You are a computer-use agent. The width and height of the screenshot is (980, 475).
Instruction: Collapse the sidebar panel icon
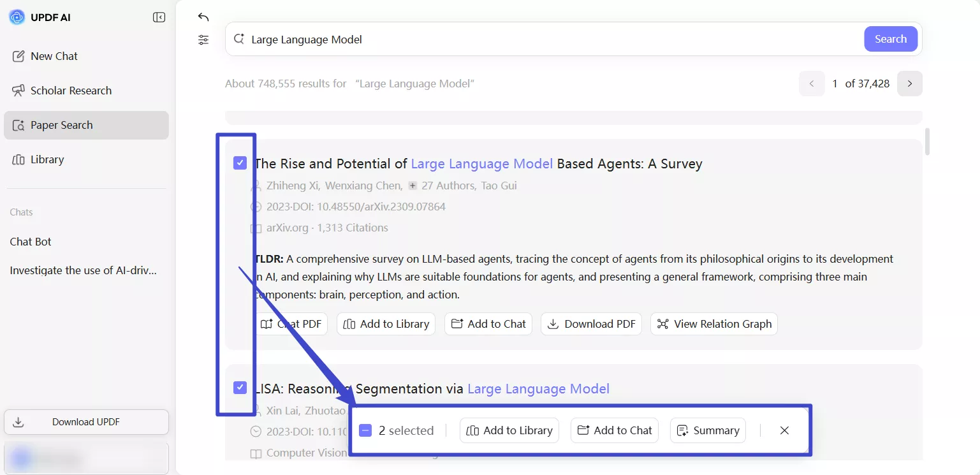click(159, 17)
